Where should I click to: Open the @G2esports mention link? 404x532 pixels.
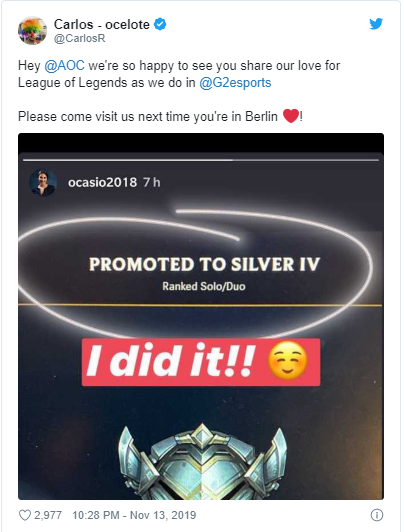point(235,82)
